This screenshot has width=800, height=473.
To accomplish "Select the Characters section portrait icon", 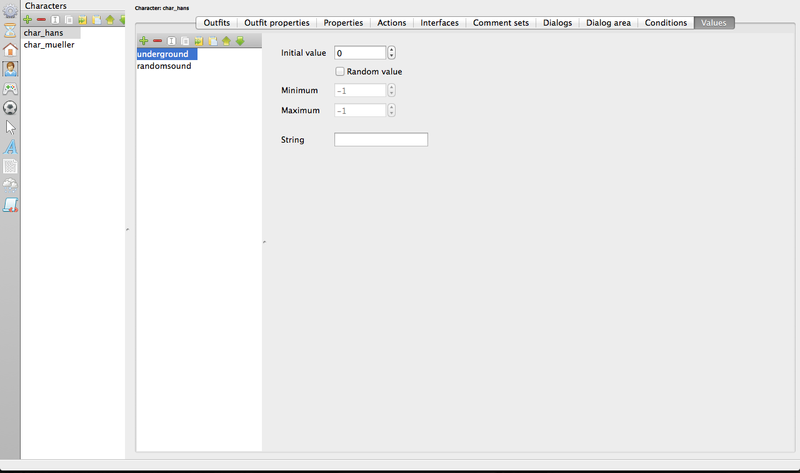I will (x=11, y=69).
